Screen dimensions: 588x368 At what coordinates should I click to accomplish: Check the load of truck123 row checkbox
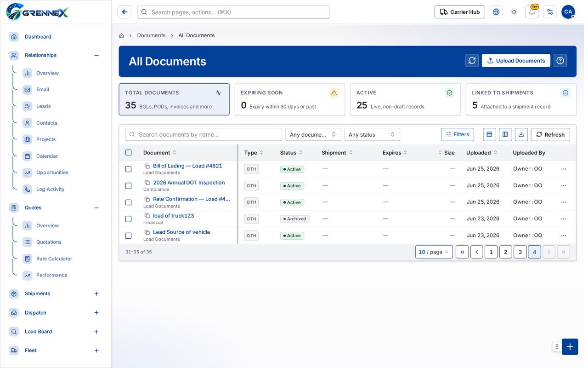point(129,219)
